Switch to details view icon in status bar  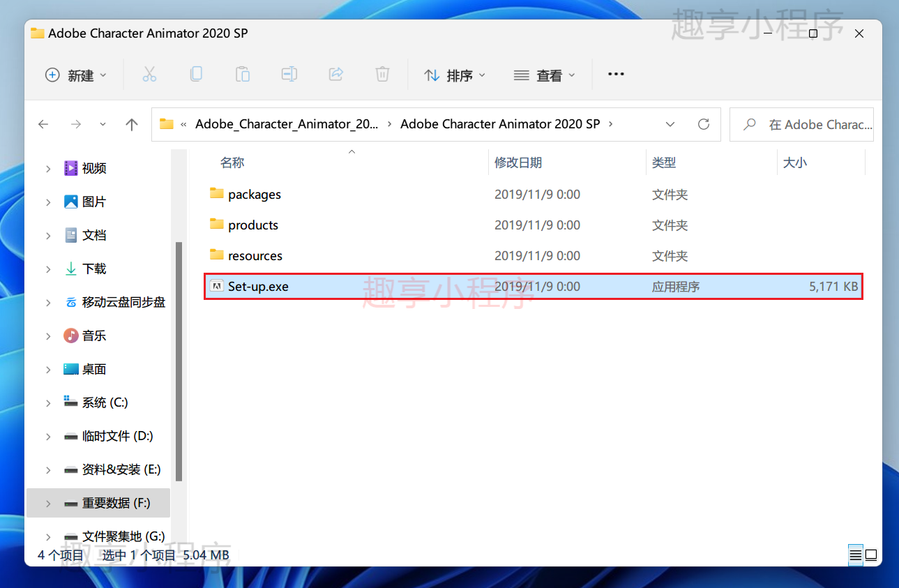click(x=856, y=555)
